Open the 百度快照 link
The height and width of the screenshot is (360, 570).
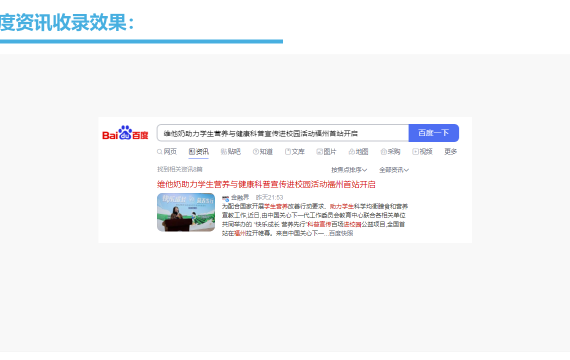(x=341, y=233)
